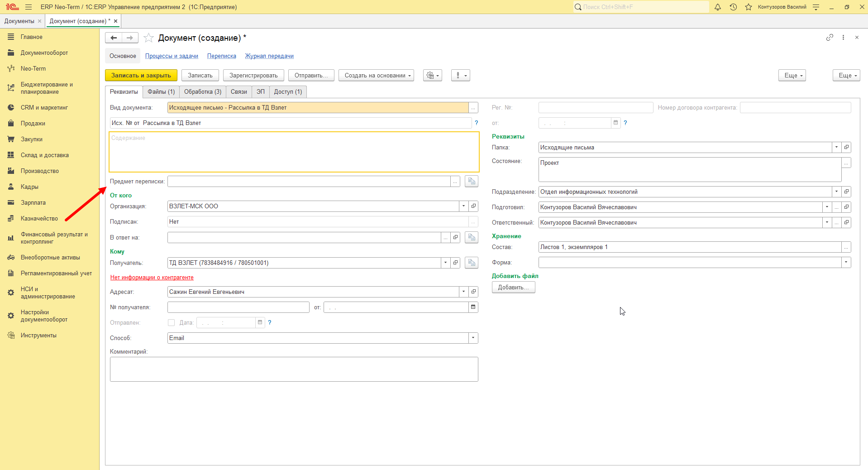Screen dimensions: 868x470
Task: Expand the Способ dropdown list
Action: click(x=473, y=338)
